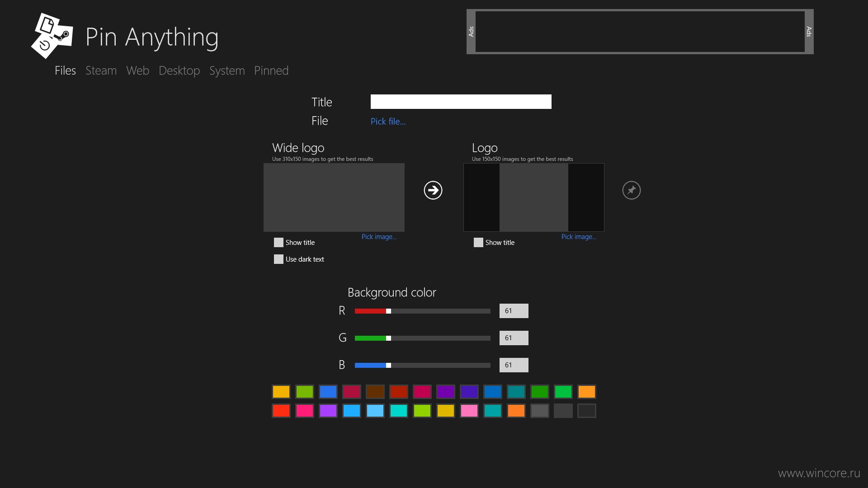Pick image for the square Logo
868x488 pixels.
579,237
